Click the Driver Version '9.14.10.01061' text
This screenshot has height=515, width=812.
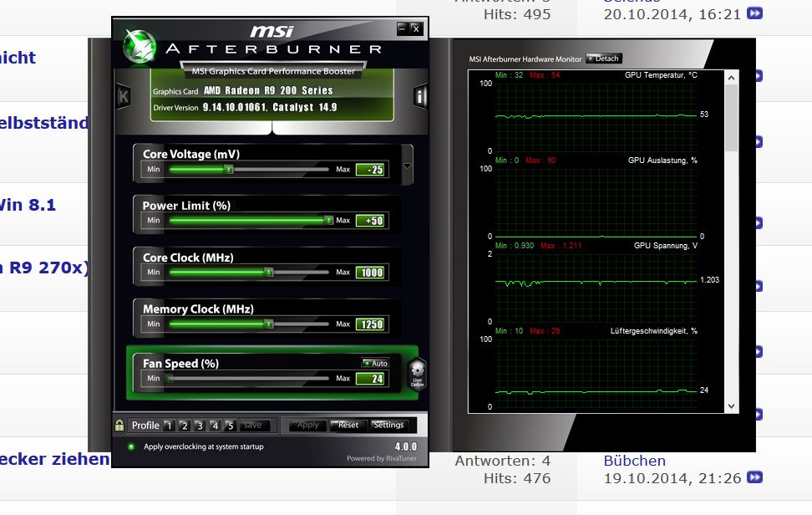click(x=235, y=107)
